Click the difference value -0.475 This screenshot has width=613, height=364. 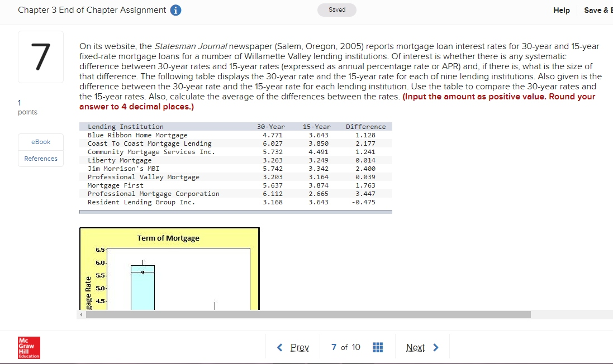click(363, 202)
